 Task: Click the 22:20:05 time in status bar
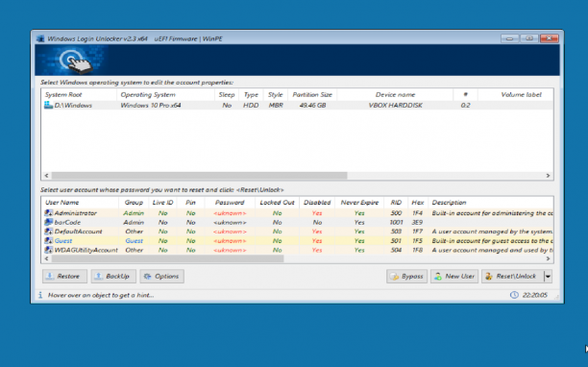(535, 295)
